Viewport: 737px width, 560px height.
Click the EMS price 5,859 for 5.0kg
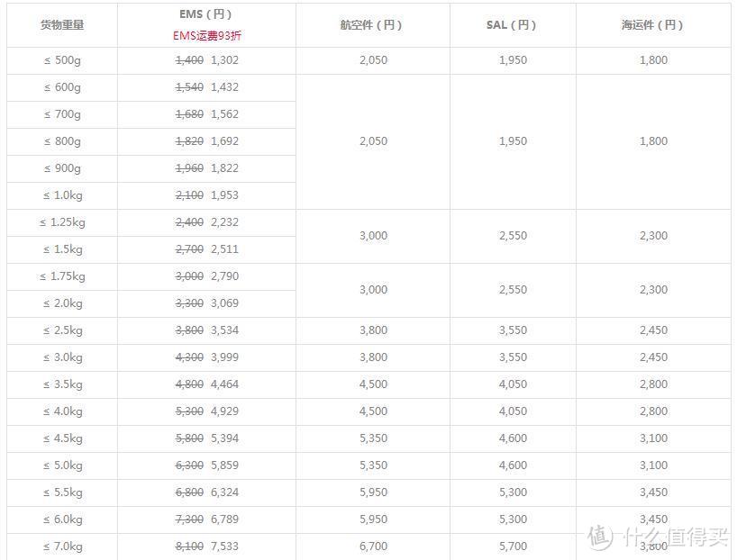(224, 465)
